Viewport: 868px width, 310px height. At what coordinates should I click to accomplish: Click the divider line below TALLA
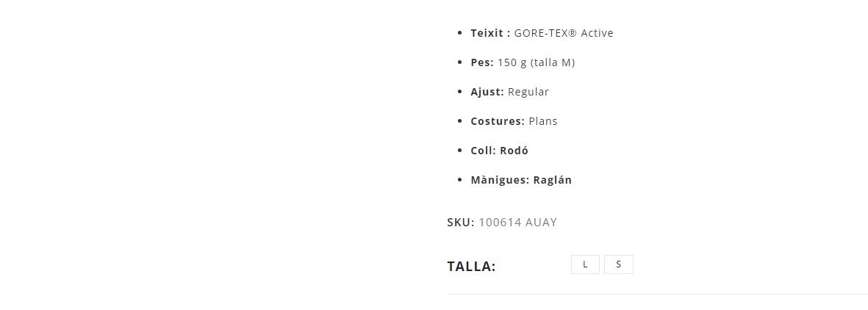[x=656, y=294]
